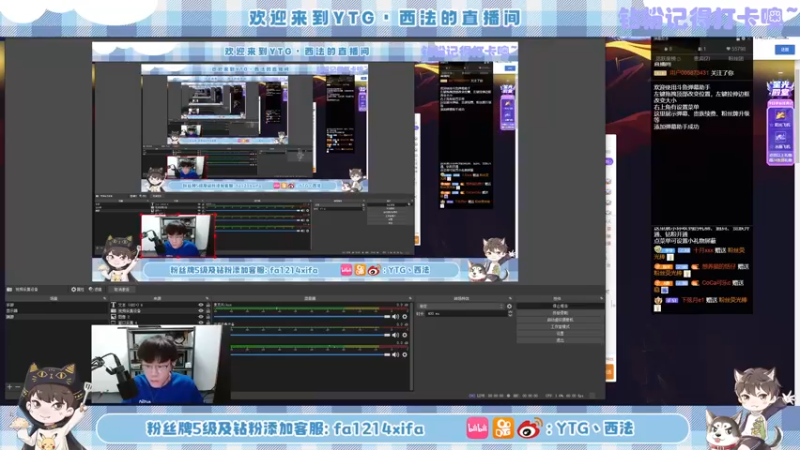
Task: Click the 下弦月 gift message in chat
Action: [701, 303]
